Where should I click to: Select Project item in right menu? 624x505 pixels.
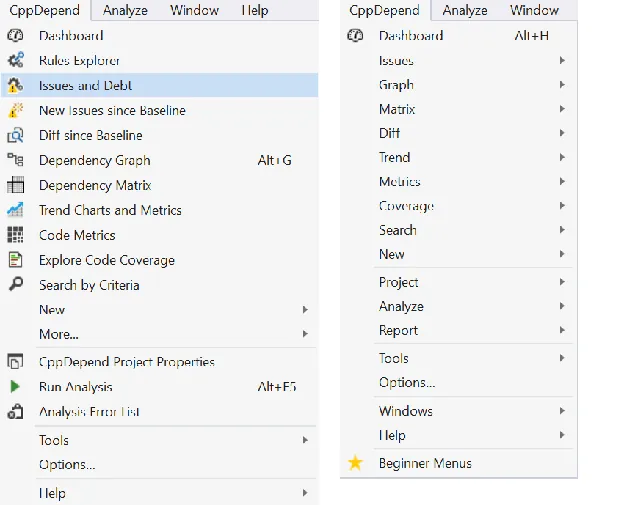click(458, 282)
